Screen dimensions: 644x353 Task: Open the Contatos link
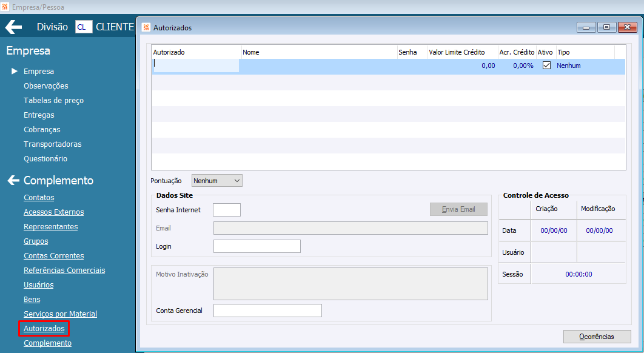point(39,197)
